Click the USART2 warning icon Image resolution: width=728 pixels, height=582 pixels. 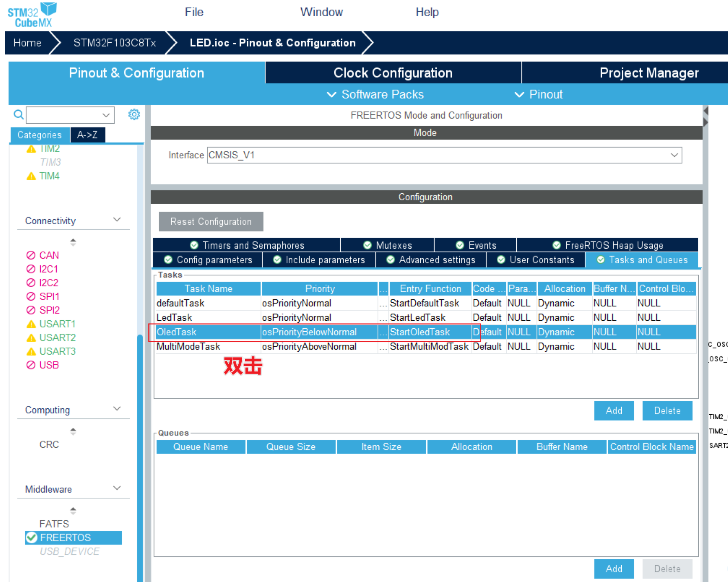[x=31, y=338]
